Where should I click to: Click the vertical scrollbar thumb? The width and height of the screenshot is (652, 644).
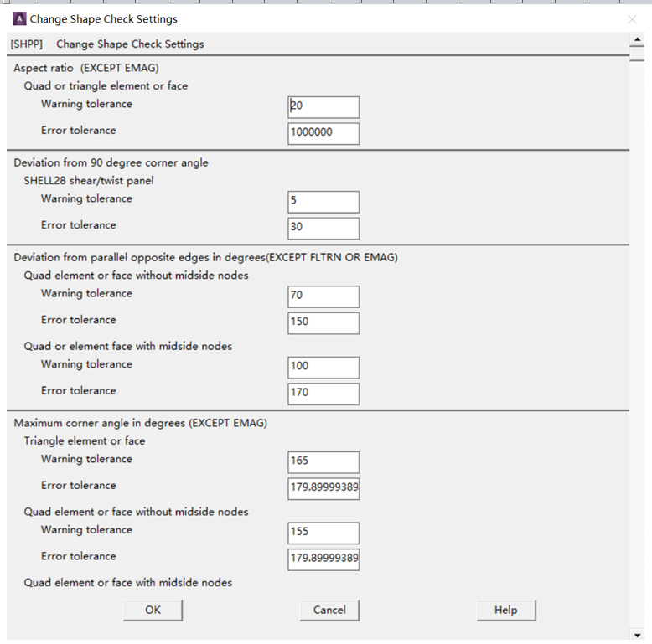pyautogui.click(x=637, y=54)
